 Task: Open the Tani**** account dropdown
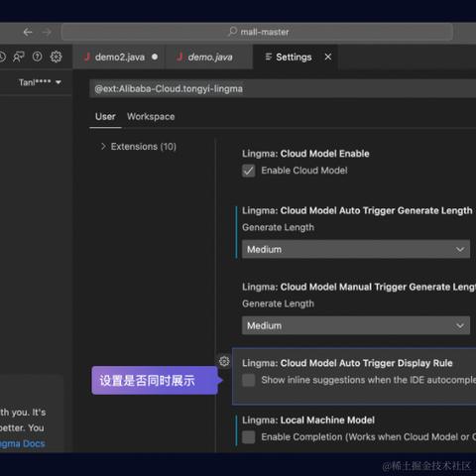(x=40, y=82)
